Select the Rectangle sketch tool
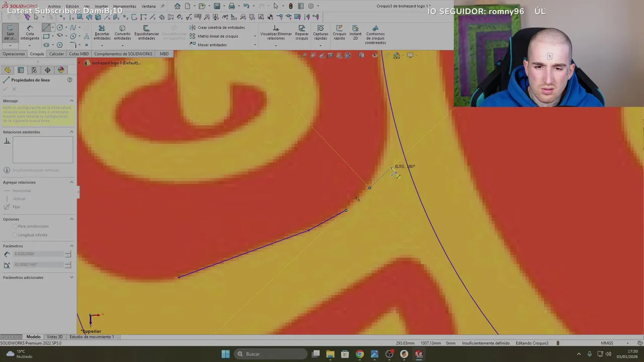The height and width of the screenshot is (362, 644). click(x=46, y=36)
